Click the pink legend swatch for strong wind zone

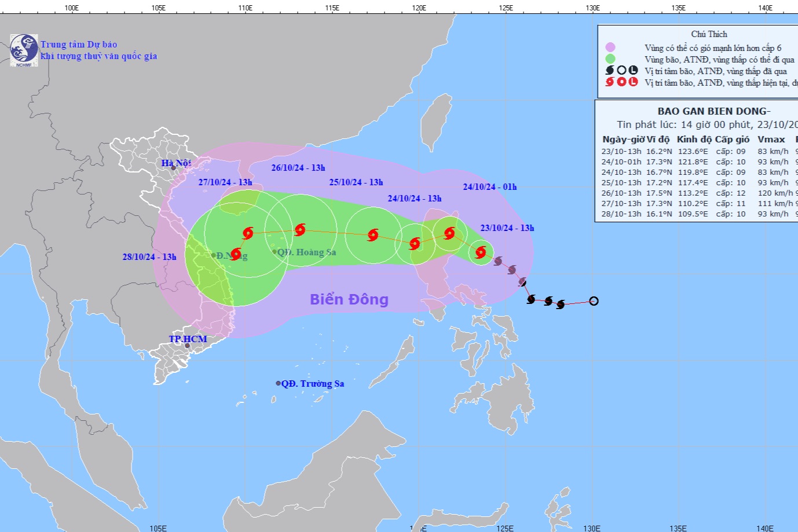610,47
